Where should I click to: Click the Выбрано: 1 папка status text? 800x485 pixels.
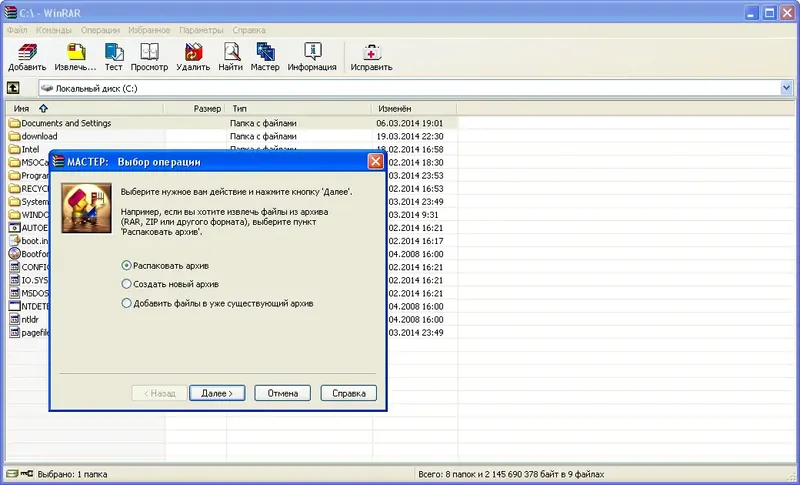point(72,474)
